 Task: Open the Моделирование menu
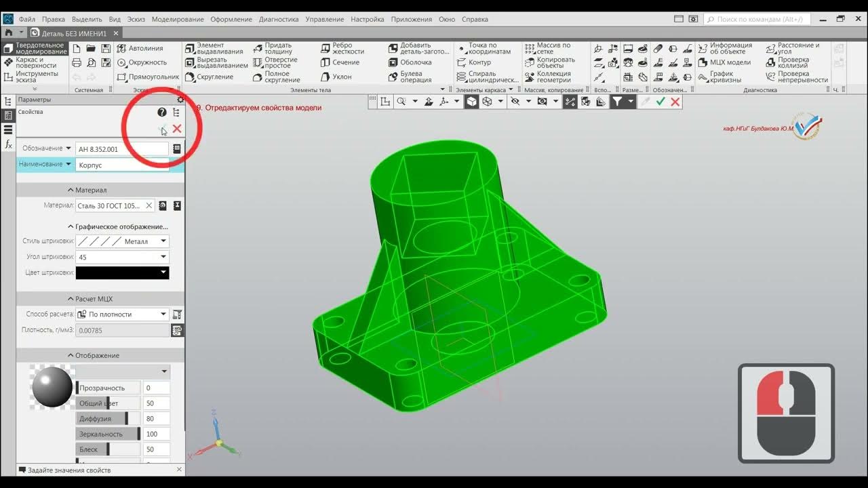click(x=178, y=20)
